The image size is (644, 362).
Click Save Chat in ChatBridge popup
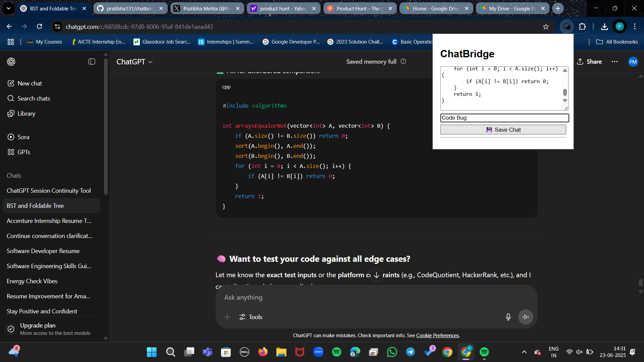pyautogui.click(x=503, y=130)
